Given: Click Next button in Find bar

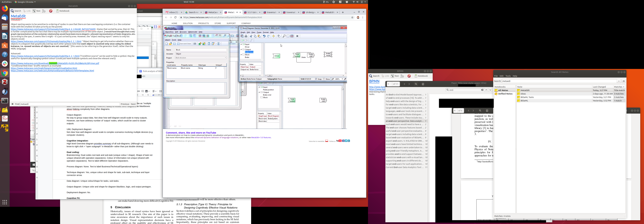Looking at the screenshot, I should click(133, 104).
